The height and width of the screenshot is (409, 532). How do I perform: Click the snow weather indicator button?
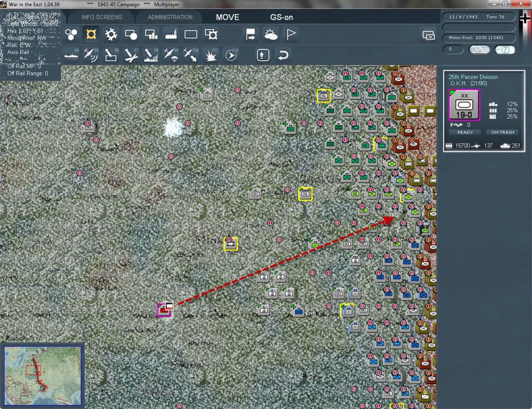pyautogui.click(x=479, y=50)
